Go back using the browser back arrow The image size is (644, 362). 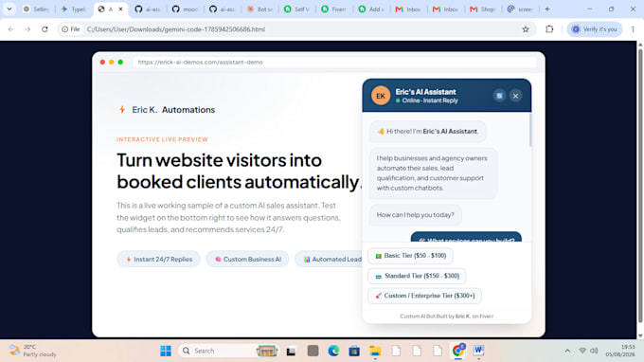tap(11, 29)
